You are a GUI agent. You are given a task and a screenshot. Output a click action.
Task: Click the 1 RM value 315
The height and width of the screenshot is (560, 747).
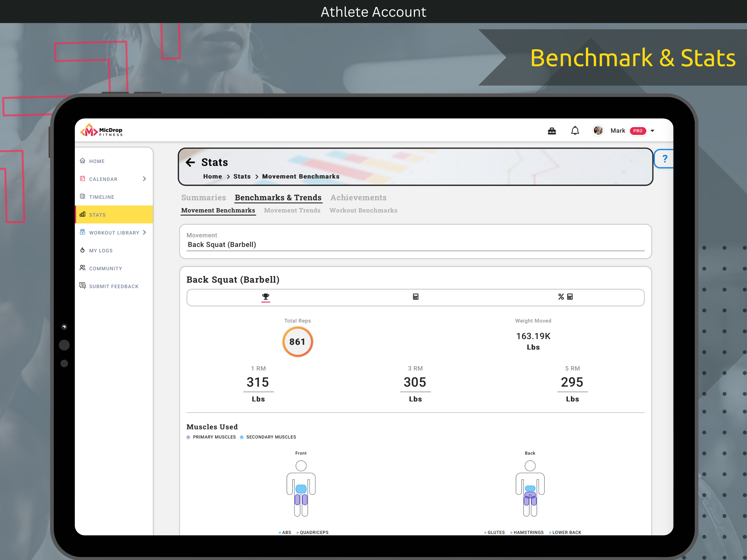point(258,382)
